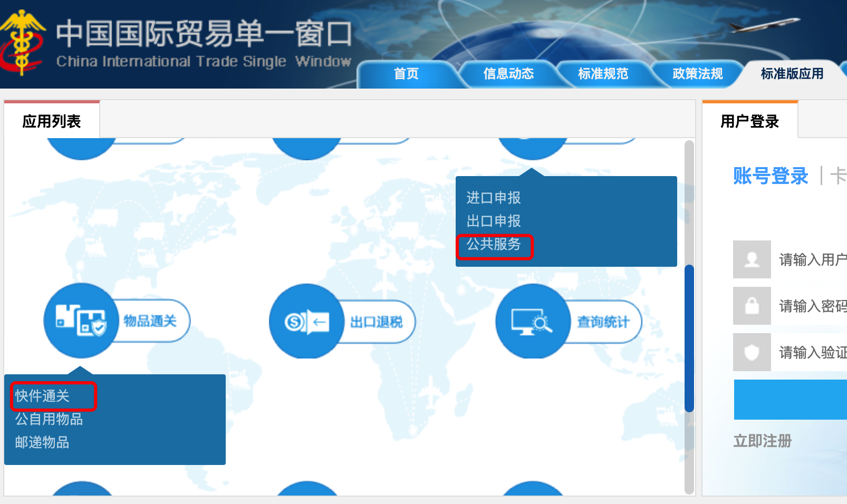Open the 信息动态 tab

[x=508, y=74]
